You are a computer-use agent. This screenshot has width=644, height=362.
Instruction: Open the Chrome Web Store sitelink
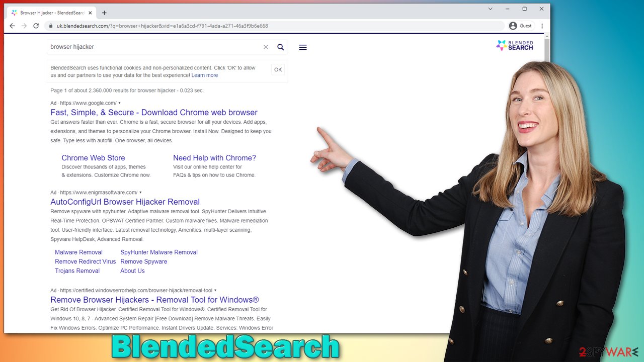pos(93,158)
